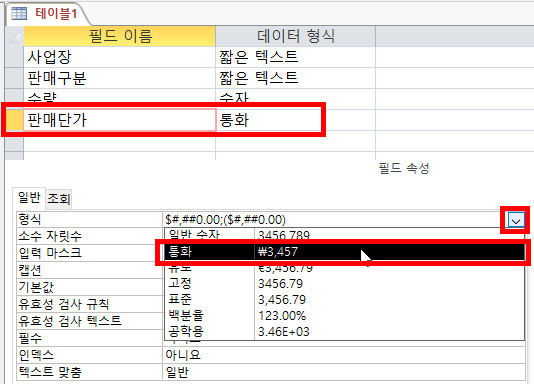The width and height of the screenshot is (534, 384).
Task: Click the 인덱스 property value 아니요
Action: [344, 355]
